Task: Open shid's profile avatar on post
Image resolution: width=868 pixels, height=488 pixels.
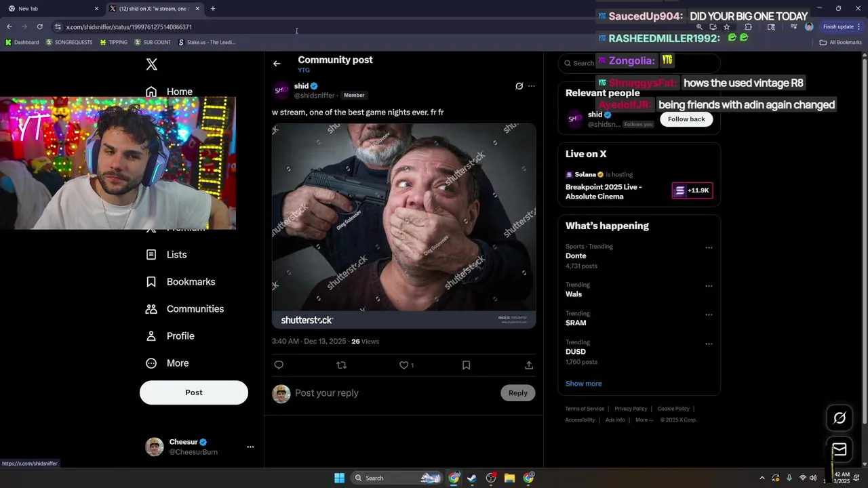Action: (281, 91)
